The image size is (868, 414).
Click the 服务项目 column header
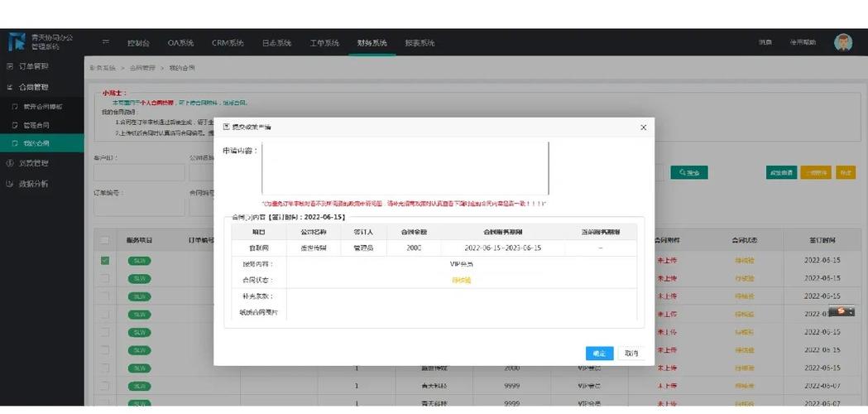pos(139,240)
